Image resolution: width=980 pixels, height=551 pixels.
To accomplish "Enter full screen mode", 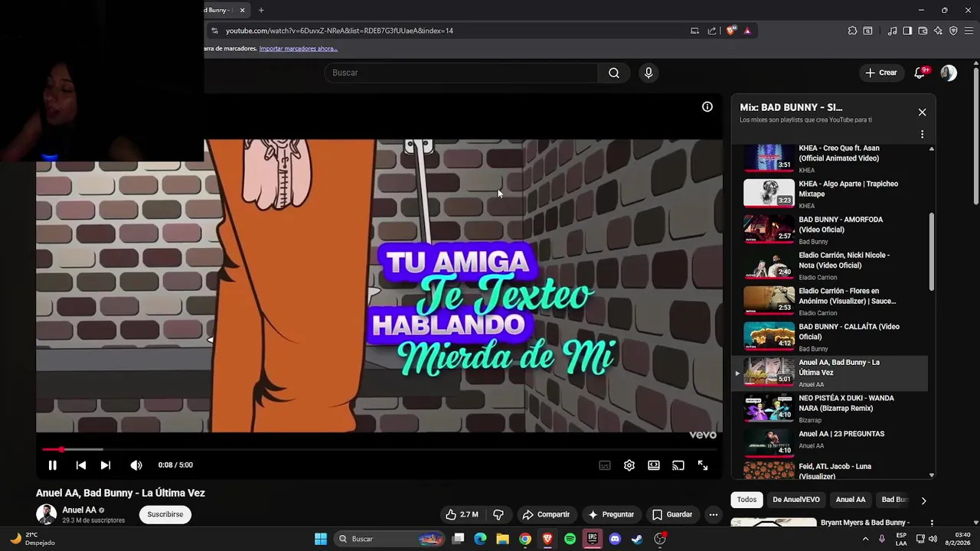I will (703, 465).
